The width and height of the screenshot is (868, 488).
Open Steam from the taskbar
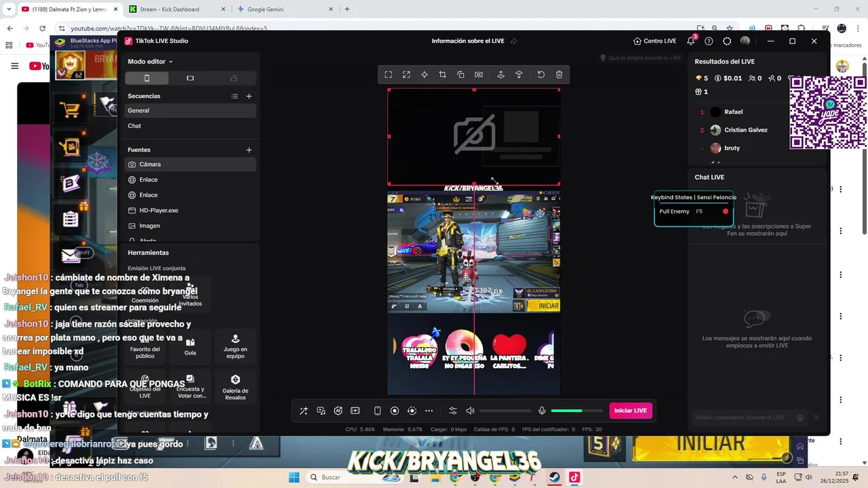[555, 477]
